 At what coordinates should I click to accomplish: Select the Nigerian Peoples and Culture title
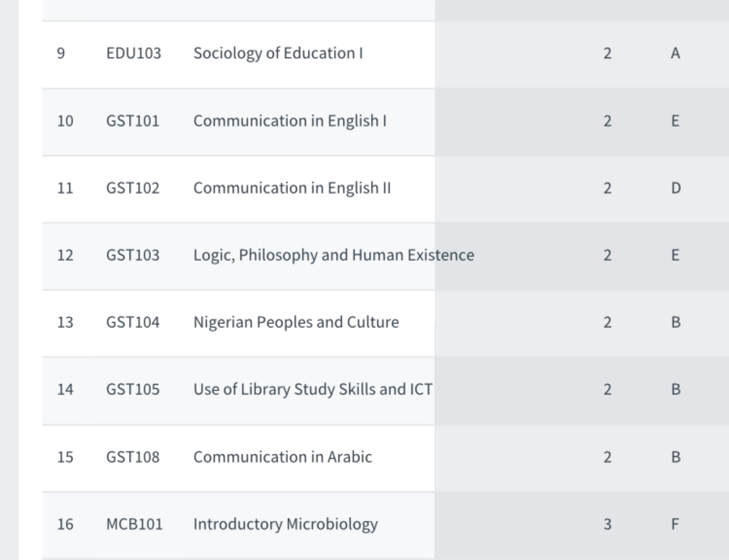point(296,322)
